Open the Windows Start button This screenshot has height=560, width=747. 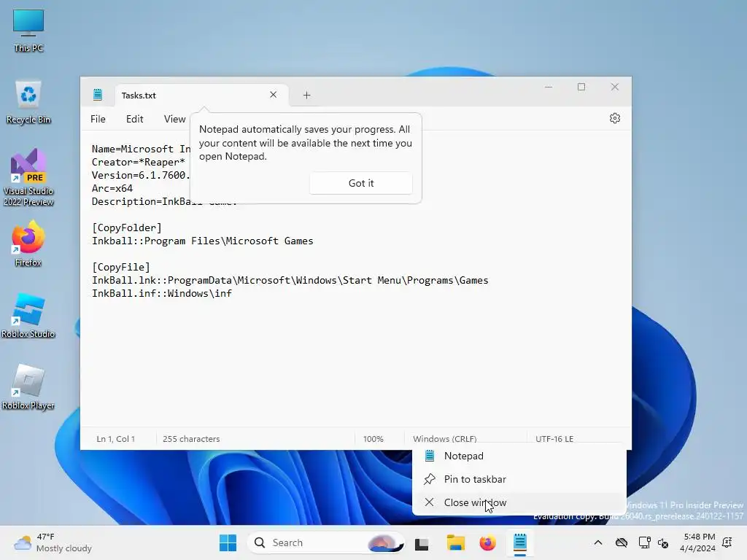click(x=228, y=542)
